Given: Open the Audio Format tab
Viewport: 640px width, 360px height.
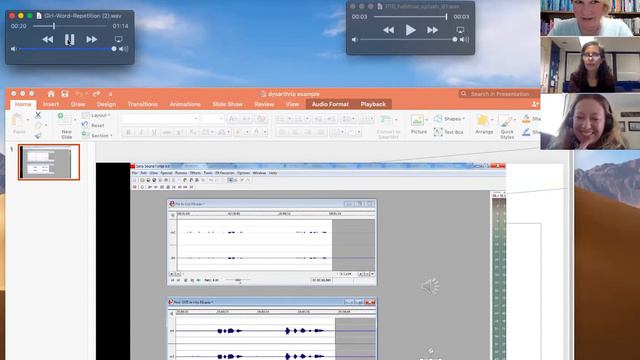Looking at the screenshot, I should point(330,104).
